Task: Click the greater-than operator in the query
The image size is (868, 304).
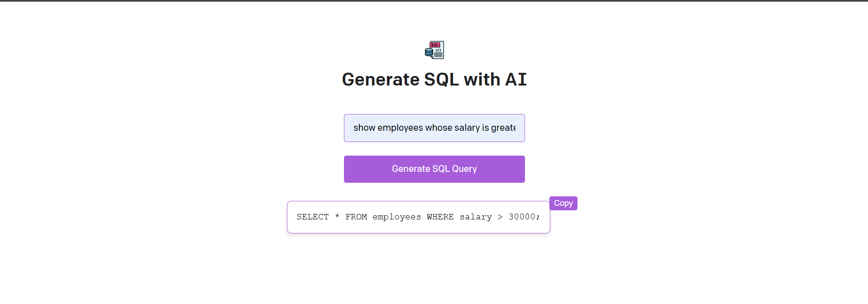Action: click(x=500, y=217)
